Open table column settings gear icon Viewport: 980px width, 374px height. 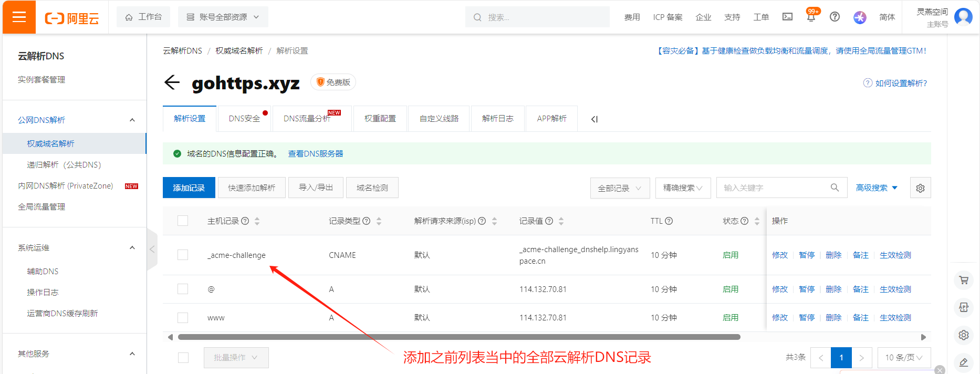coord(920,188)
